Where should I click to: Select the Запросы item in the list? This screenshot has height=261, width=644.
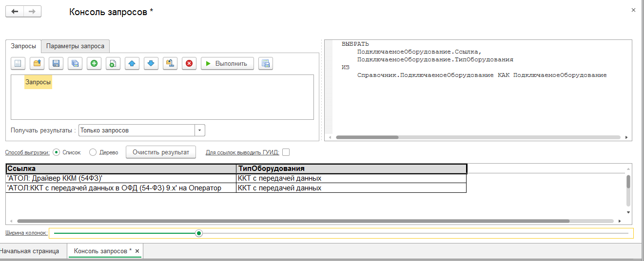coord(38,83)
